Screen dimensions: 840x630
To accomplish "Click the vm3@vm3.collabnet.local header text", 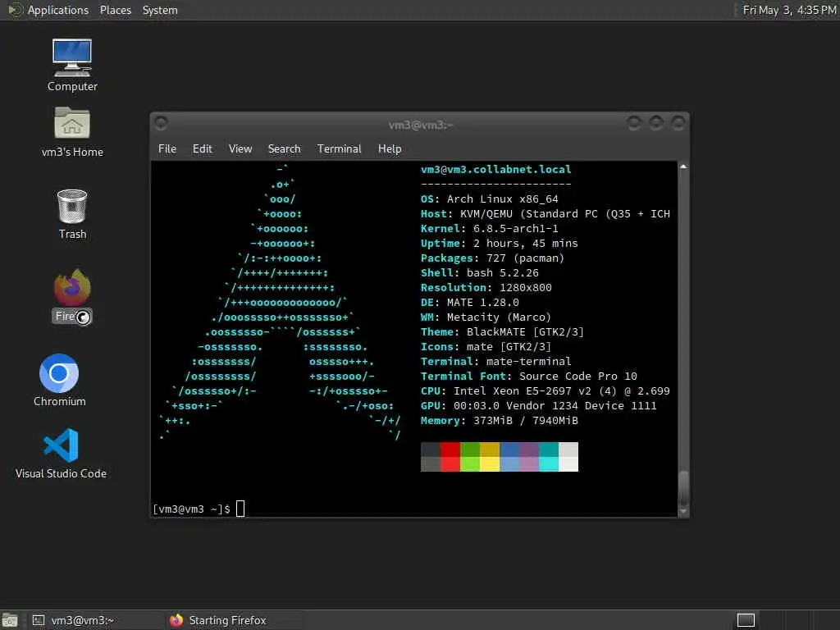I will tap(496, 169).
